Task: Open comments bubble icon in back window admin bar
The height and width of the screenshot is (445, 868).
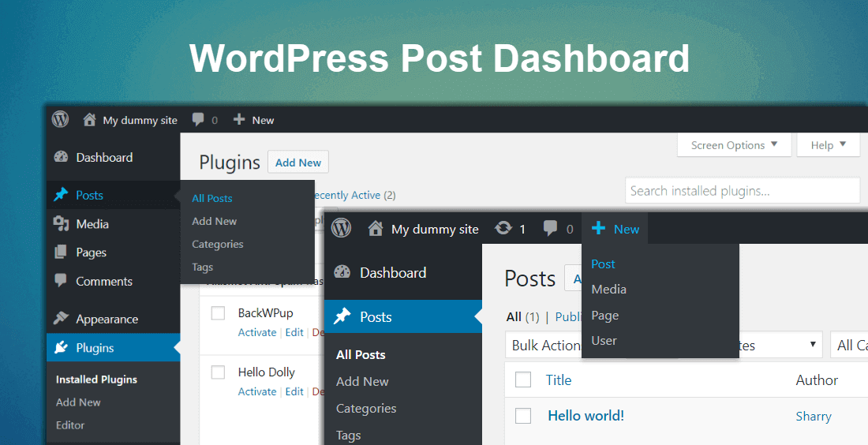Action: 197,120
